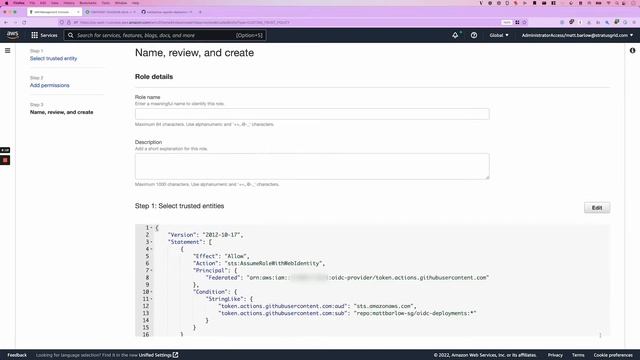Click the recording timer badge at left edge
The height and width of the screenshot is (360, 640).
[x=5, y=150]
